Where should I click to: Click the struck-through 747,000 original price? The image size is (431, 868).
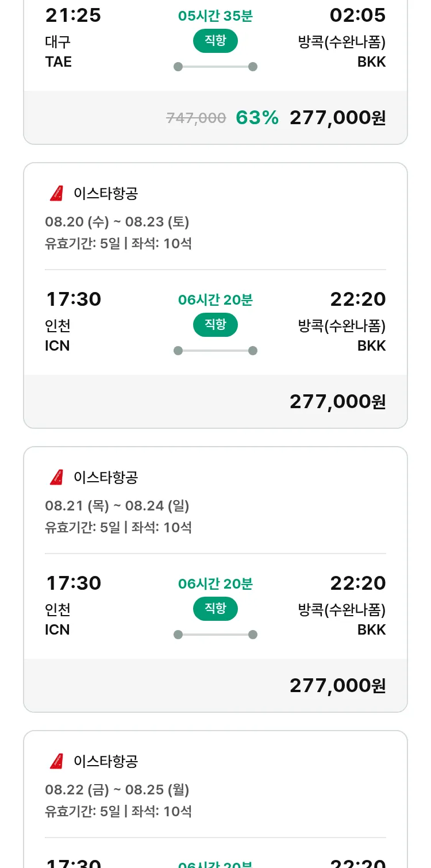[196, 118]
